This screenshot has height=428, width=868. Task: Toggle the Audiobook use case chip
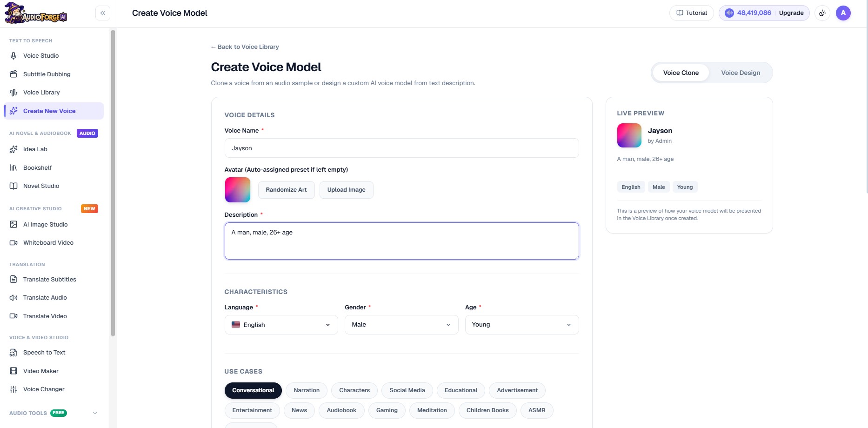[x=341, y=410]
